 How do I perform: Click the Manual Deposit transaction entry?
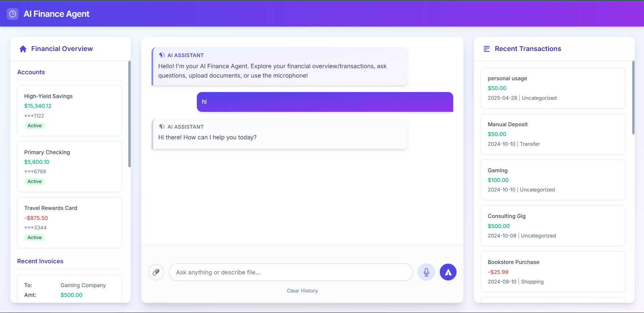coord(553,134)
